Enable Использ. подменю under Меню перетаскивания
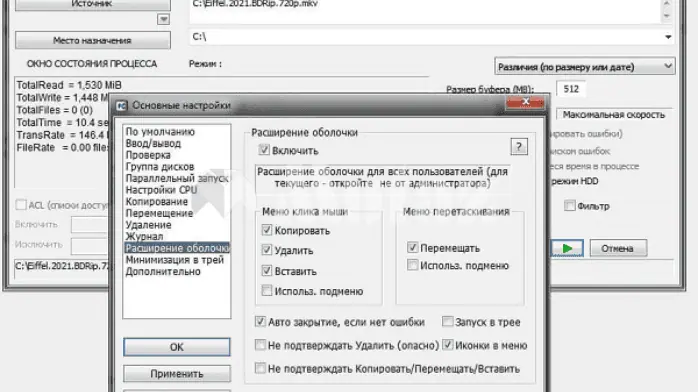The image size is (698, 392). pos(413,265)
